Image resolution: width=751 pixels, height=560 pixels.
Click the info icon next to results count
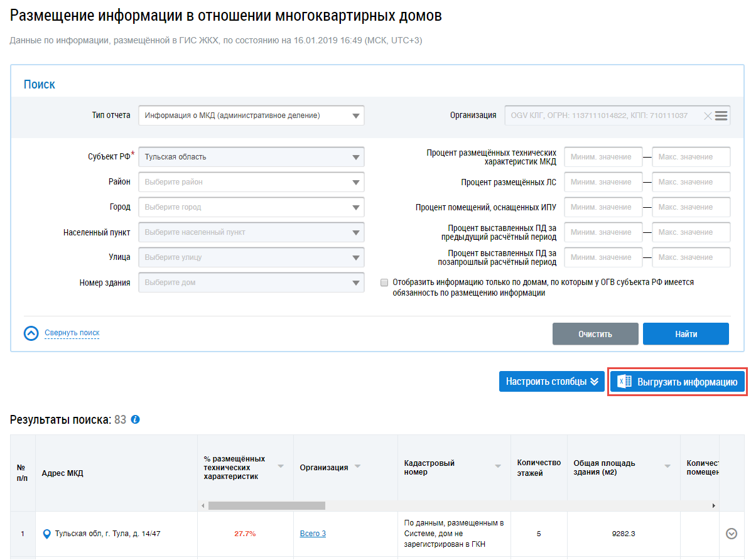pos(136,419)
